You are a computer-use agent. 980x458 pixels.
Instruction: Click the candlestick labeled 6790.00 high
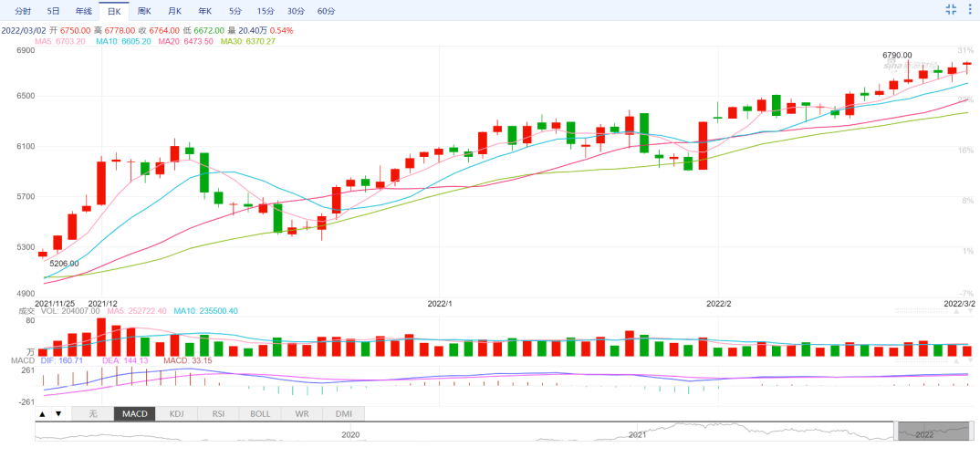click(x=909, y=79)
